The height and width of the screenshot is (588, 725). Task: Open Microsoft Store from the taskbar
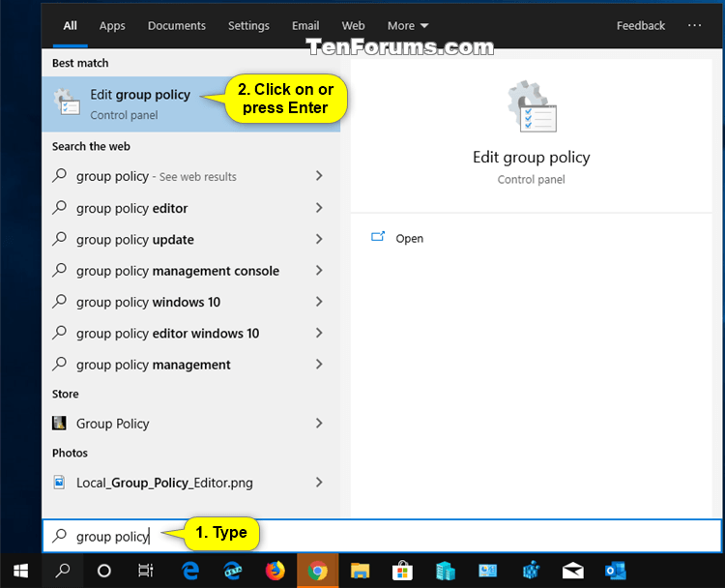402,571
